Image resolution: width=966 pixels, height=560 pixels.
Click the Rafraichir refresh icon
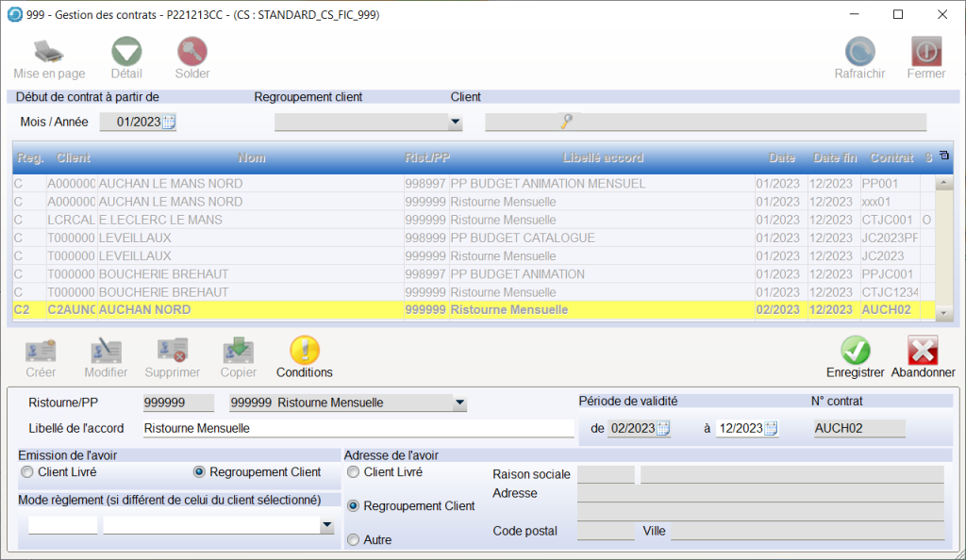pos(859,52)
